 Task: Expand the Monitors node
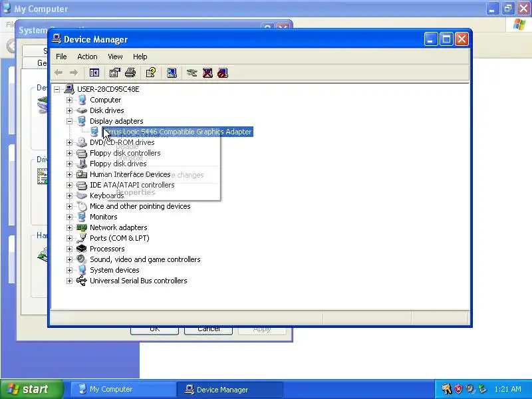(x=70, y=217)
